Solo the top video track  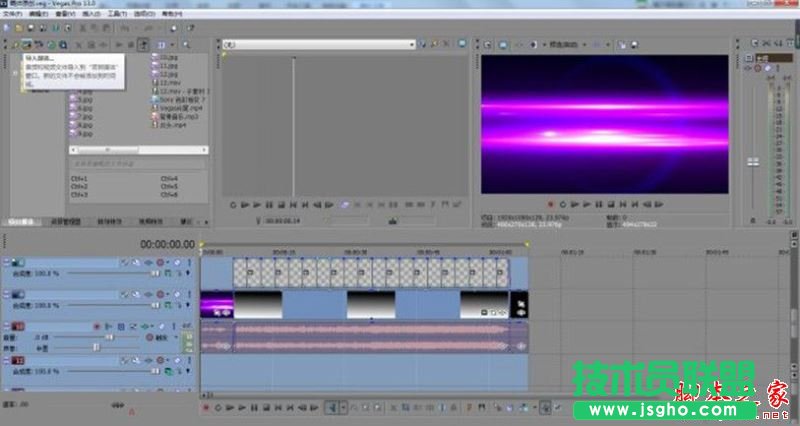coord(189,263)
